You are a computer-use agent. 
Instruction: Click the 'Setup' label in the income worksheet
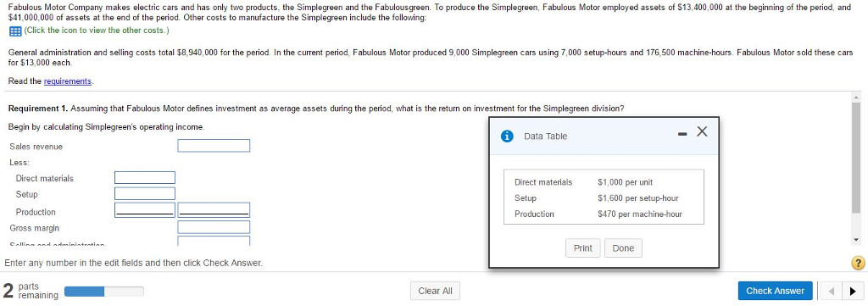click(x=26, y=194)
